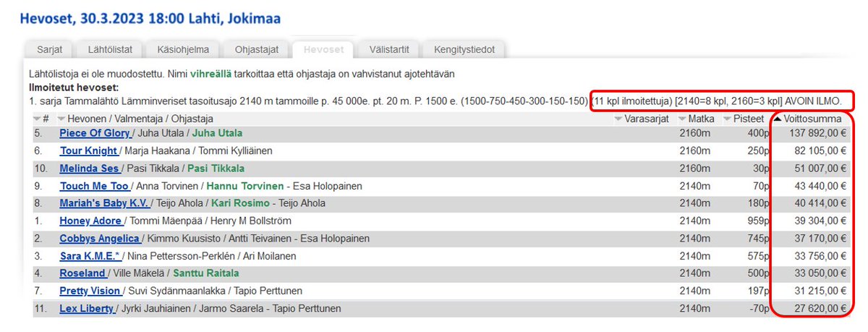
Task: Select the Ilmoitetut hevoset label
Action: point(74,86)
